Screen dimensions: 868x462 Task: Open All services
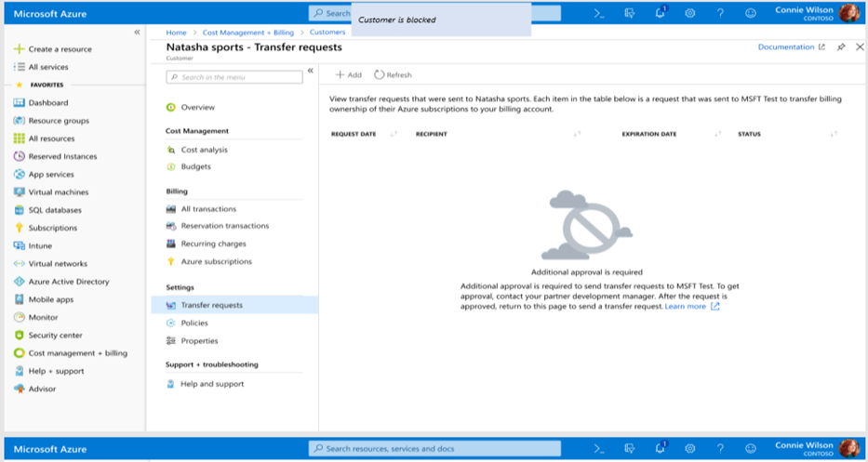42,67
